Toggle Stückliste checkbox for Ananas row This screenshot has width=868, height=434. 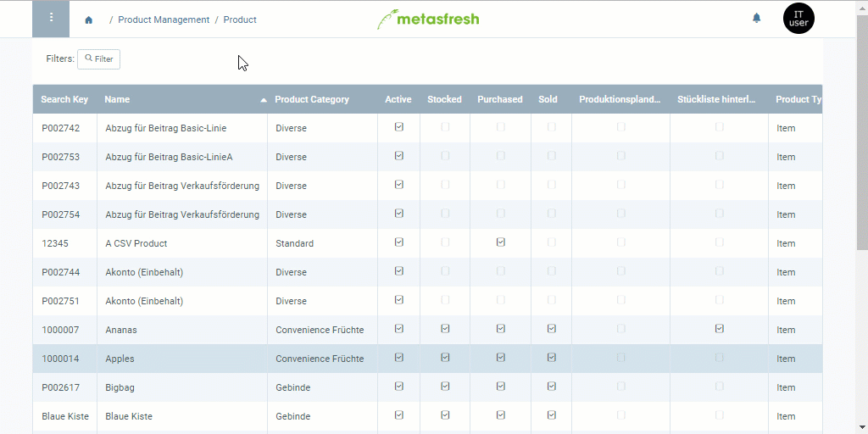pyautogui.click(x=720, y=329)
